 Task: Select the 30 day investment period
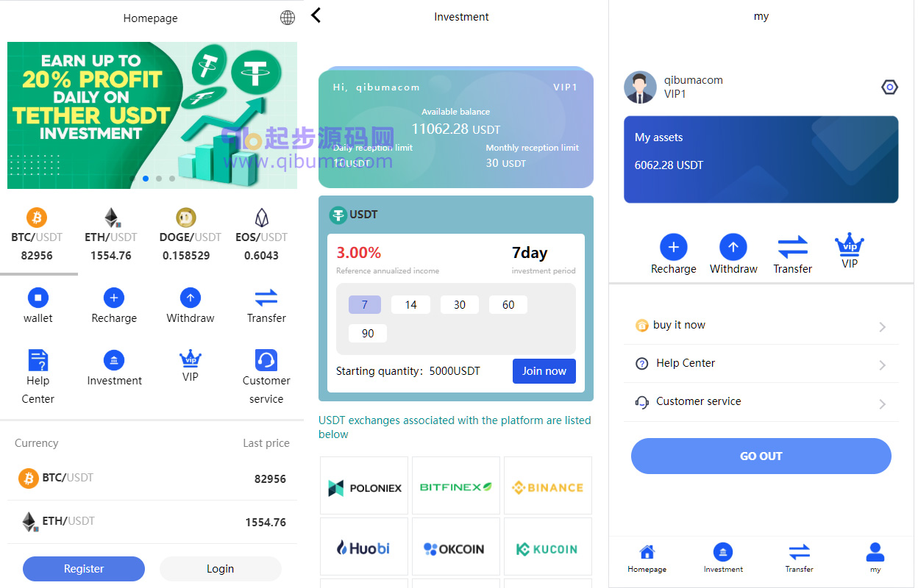click(x=460, y=305)
